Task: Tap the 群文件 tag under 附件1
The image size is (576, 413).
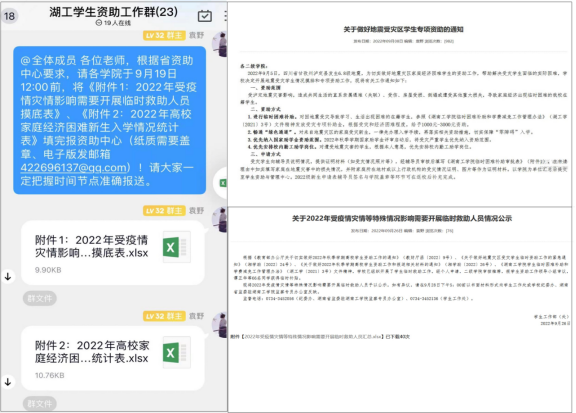Action: 40,298
